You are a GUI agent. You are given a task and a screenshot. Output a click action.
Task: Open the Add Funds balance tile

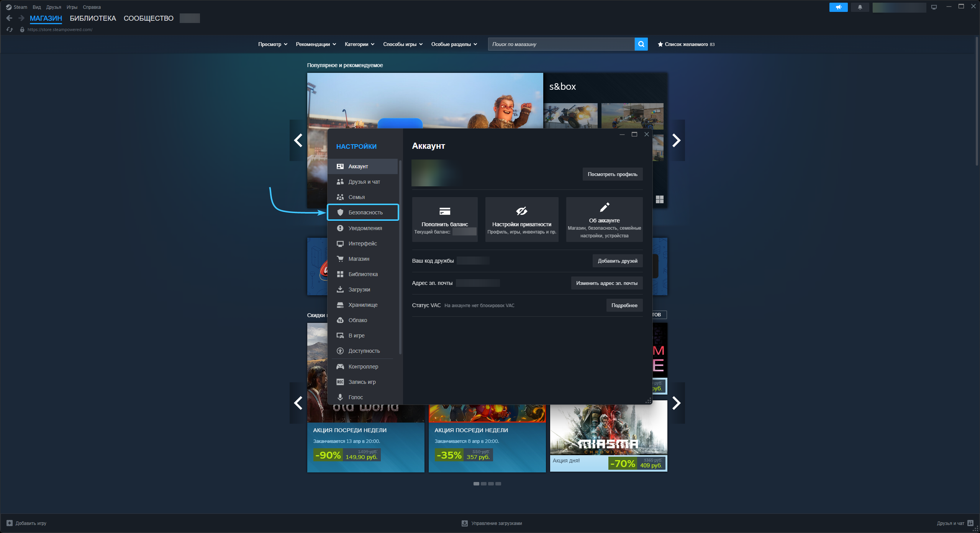444,219
